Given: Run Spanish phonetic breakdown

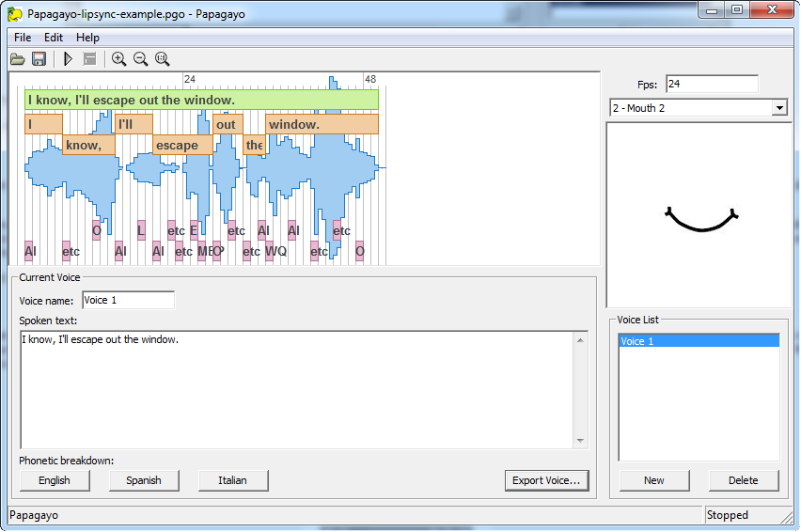Looking at the screenshot, I should [x=144, y=480].
